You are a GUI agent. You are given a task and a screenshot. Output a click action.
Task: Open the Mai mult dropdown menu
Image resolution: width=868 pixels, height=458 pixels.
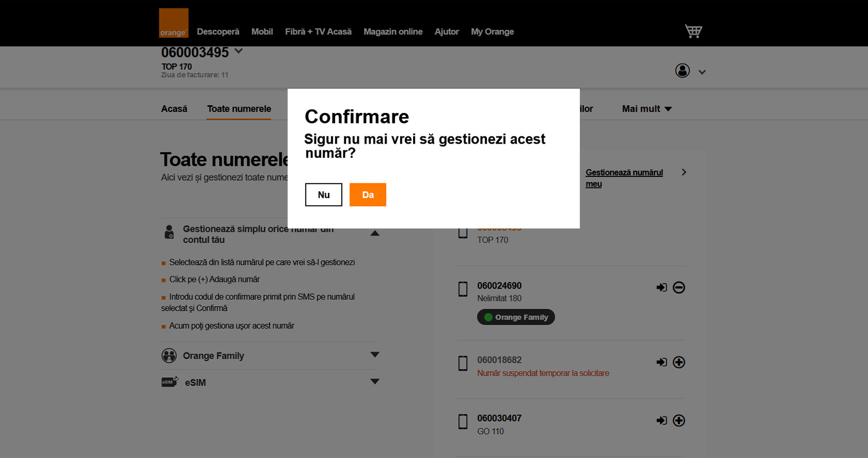tap(647, 109)
